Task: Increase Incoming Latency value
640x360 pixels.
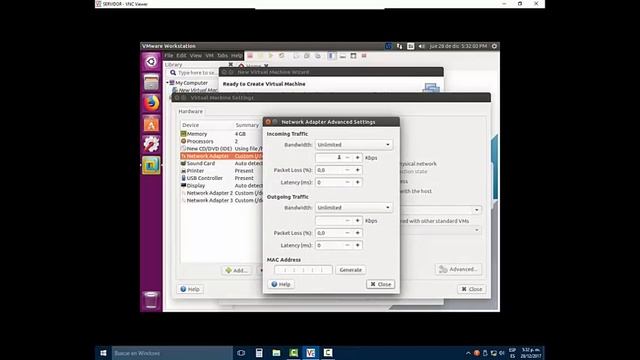Action: click(358, 182)
